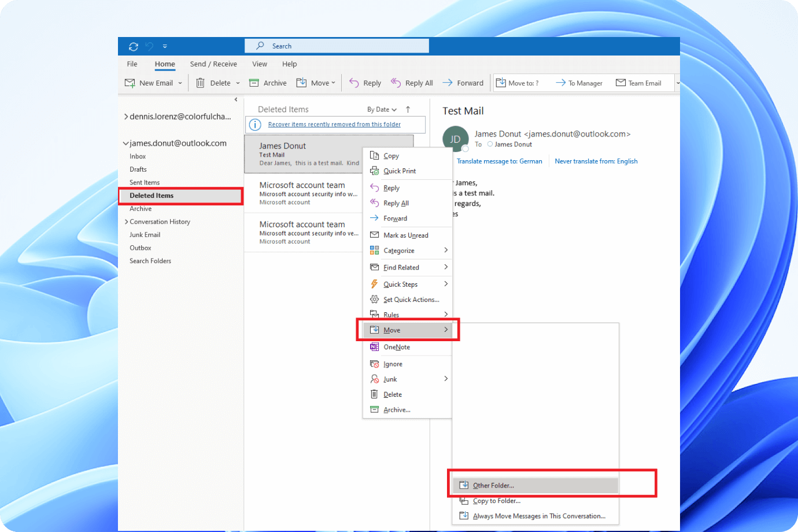Image resolution: width=798 pixels, height=532 pixels.
Task: Click the Reply All icon in ribbon
Action: point(396,83)
